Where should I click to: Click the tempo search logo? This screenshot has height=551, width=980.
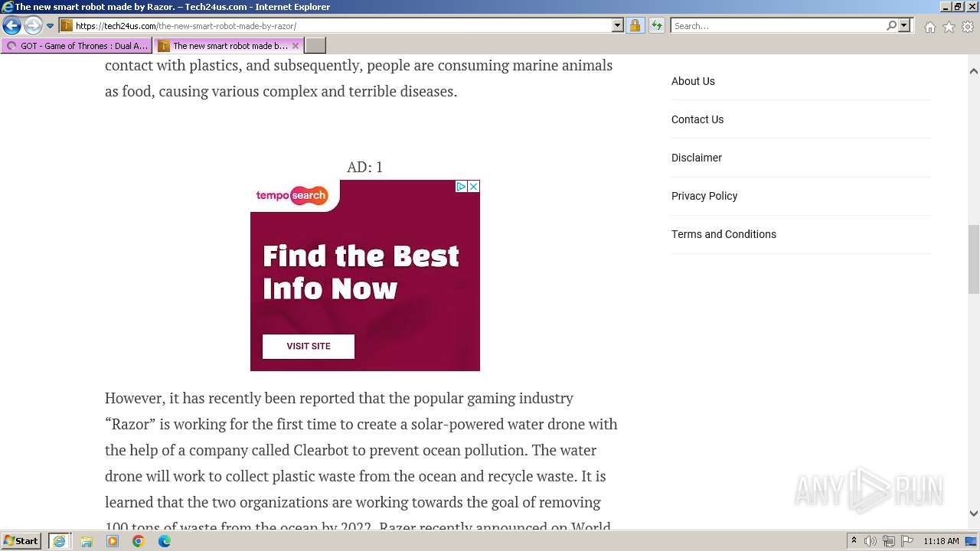pos(292,195)
